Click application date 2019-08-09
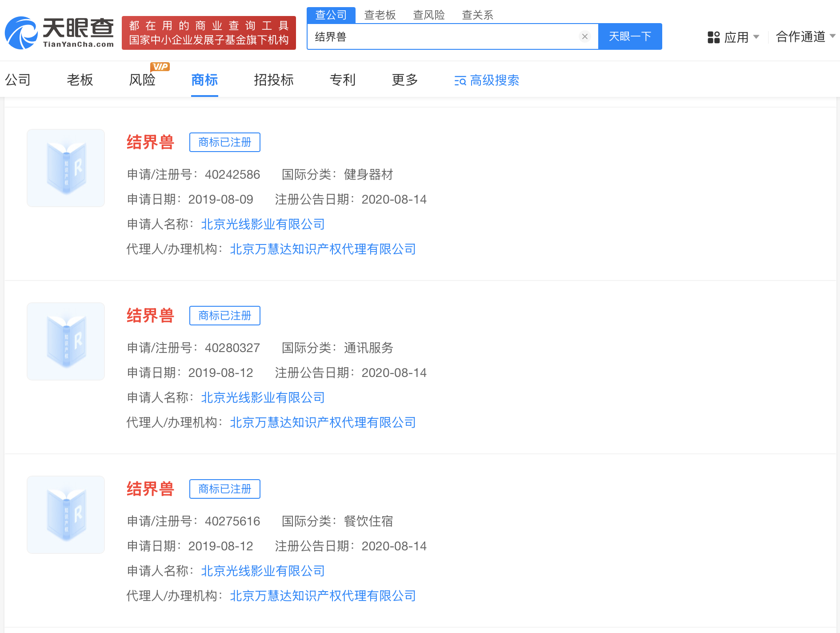Screen dimensions: 840x633 [221, 199]
